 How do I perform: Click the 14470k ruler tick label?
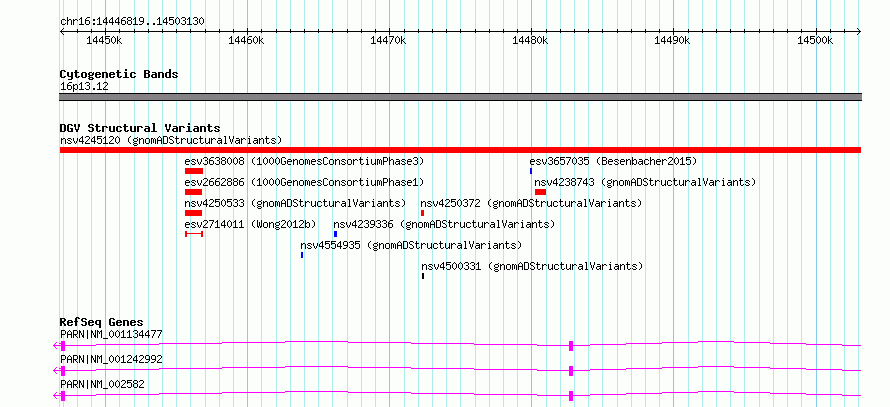coord(388,40)
